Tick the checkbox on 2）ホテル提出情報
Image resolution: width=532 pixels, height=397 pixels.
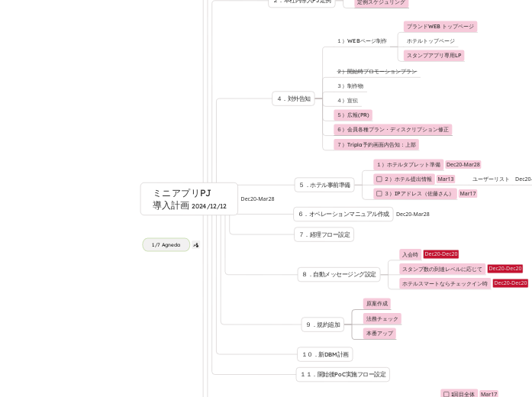[379, 179]
